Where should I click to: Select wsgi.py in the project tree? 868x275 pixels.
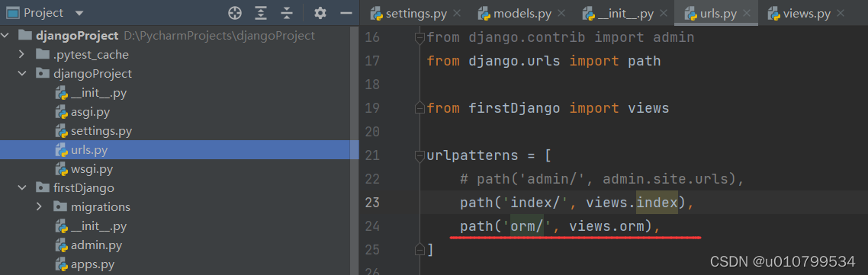(92, 169)
